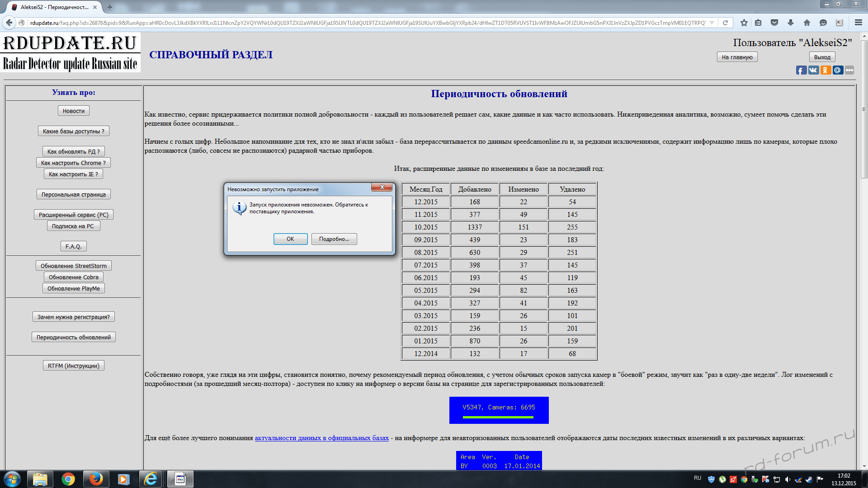Image resolution: width=868 pixels, height=488 pixels.
Task: Open the актуальности данных в официальных базах link
Action: tap(321, 438)
